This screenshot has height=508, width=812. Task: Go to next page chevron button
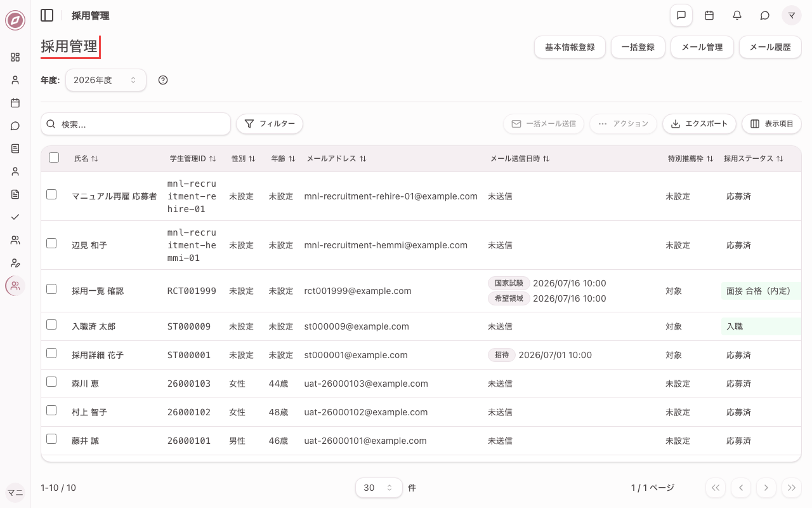point(766,488)
